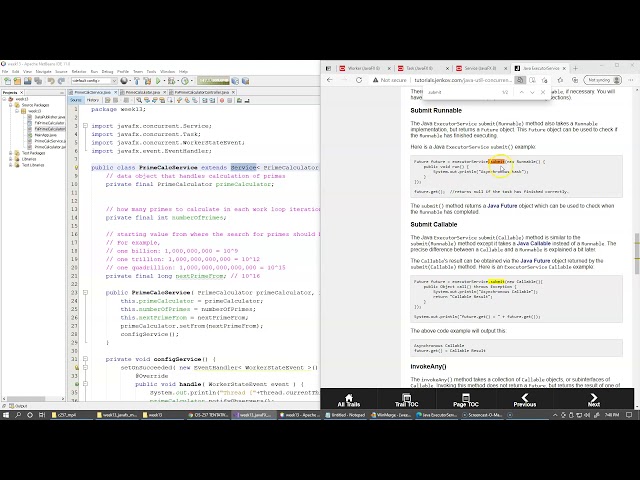Click the browser Back arrow
The width and height of the screenshot is (640, 480).
[x=330, y=80]
